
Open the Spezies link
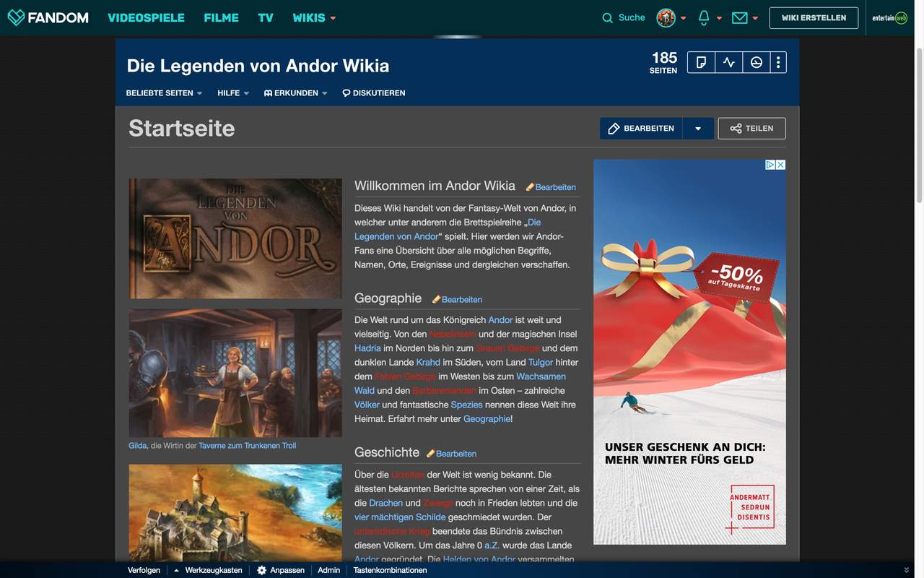(x=466, y=405)
